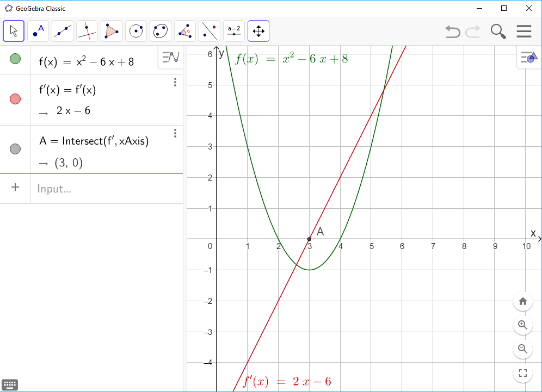Select the Point tool
The height and width of the screenshot is (392, 542).
tap(38, 31)
